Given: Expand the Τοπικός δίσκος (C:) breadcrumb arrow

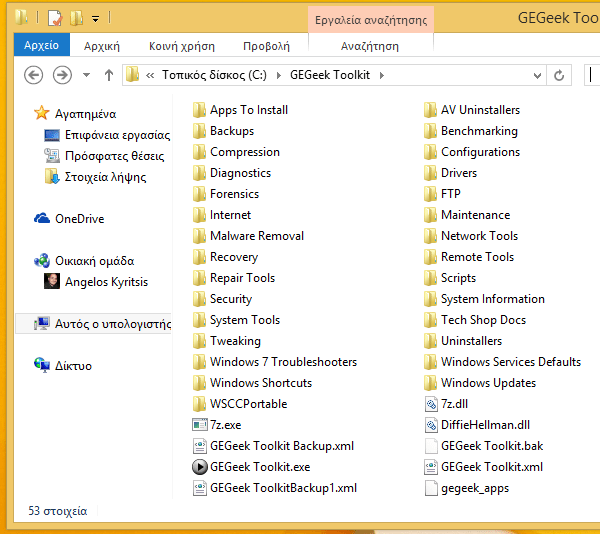Looking at the screenshot, I should (279, 75).
